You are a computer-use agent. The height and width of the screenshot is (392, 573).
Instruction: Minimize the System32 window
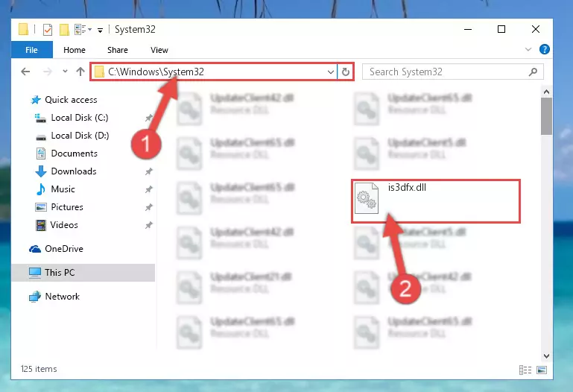tap(468, 29)
